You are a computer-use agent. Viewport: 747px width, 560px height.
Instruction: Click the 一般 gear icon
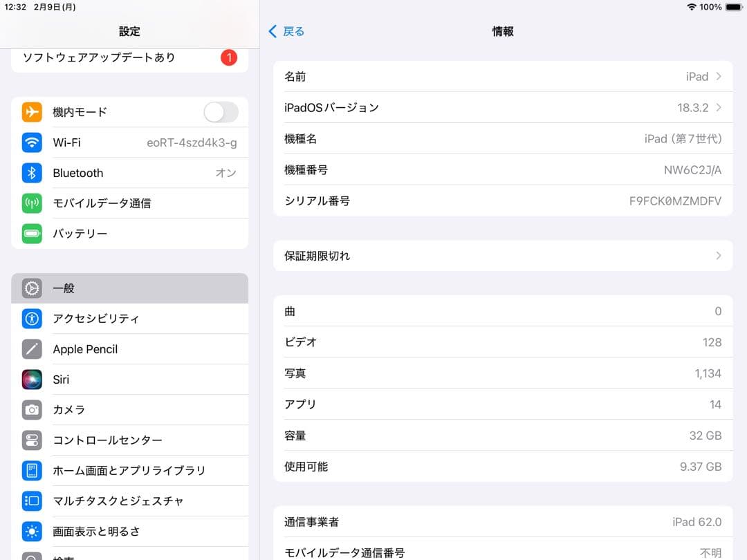[x=32, y=288]
